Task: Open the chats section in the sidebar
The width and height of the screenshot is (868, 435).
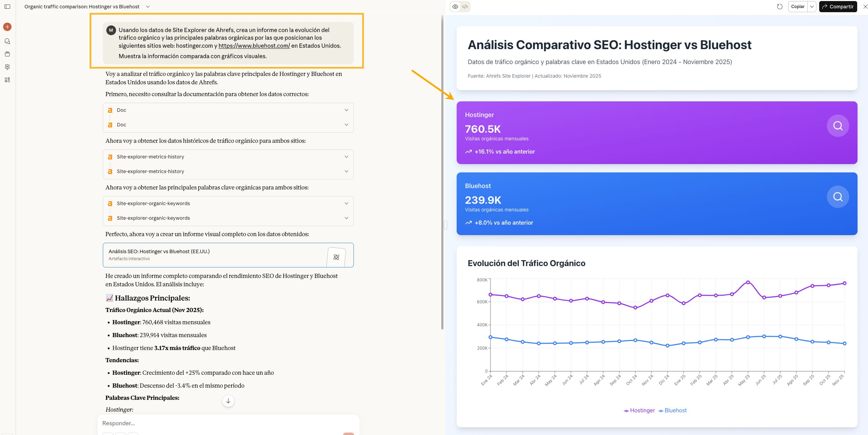Action: pyautogui.click(x=7, y=41)
